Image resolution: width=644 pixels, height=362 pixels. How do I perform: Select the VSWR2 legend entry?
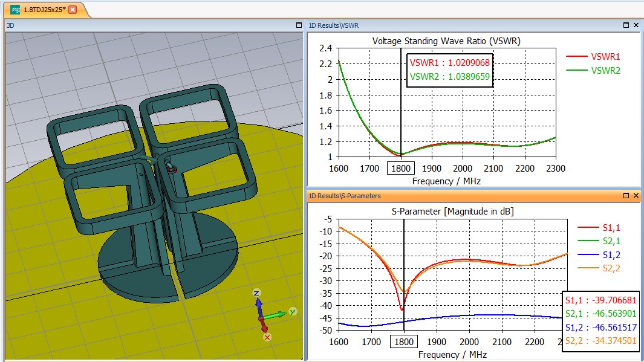point(605,70)
